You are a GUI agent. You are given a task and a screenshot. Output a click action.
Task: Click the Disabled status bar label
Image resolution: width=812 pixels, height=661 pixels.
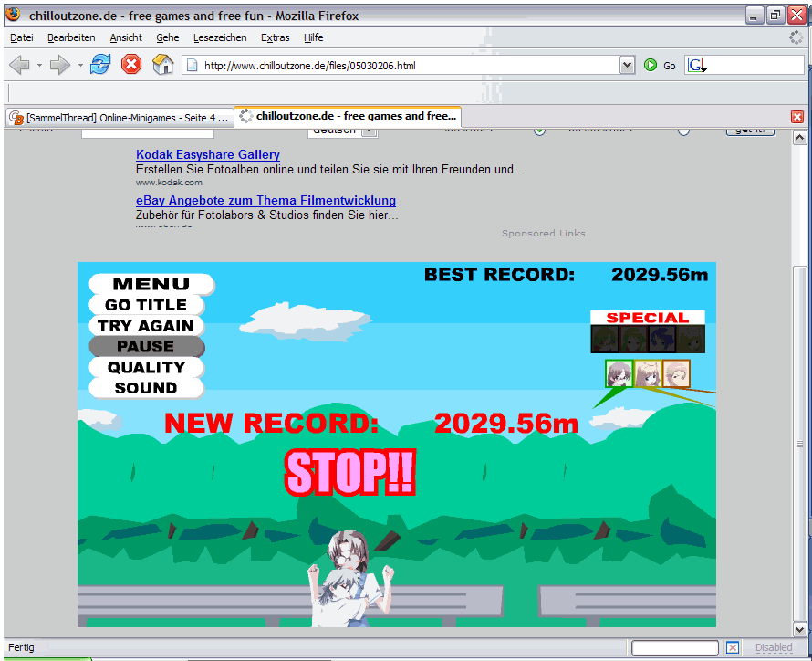click(774, 647)
